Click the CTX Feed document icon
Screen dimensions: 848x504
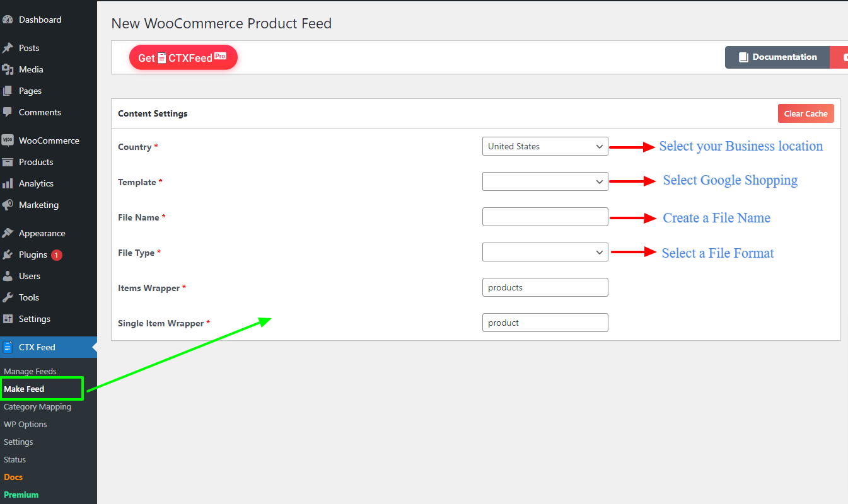(8, 347)
